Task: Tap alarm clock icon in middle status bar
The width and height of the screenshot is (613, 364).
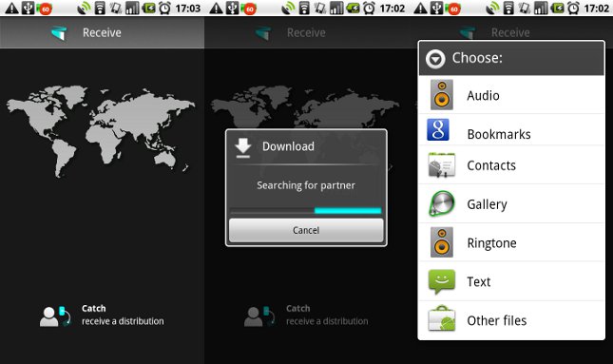Action: (x=369, y=9)
